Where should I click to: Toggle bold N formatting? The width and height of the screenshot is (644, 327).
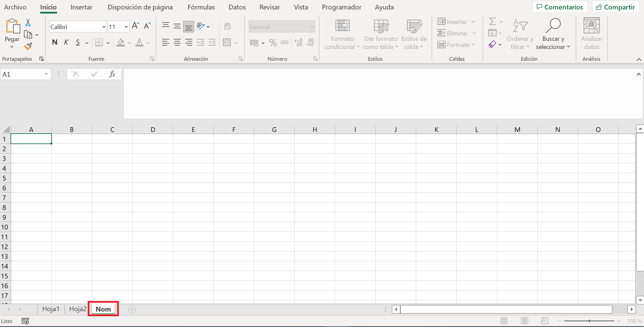(55, 42)
